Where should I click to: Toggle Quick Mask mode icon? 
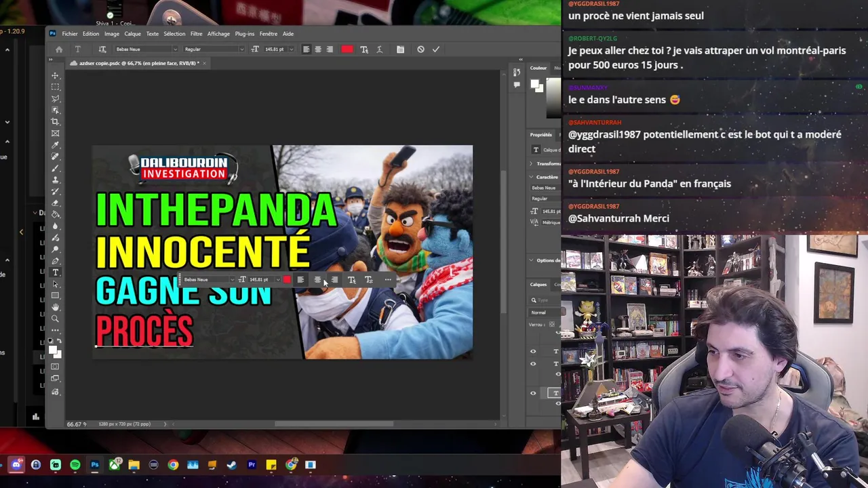point(56,367)
